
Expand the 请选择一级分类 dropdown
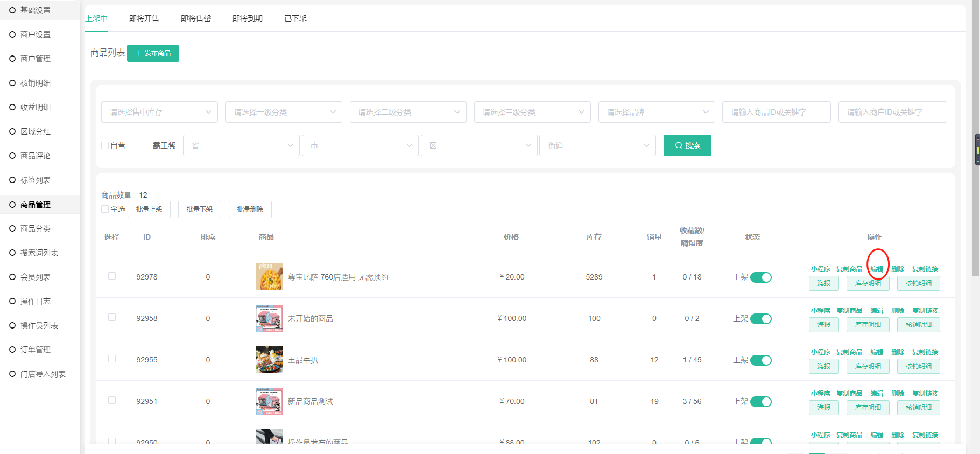(284, 112)
